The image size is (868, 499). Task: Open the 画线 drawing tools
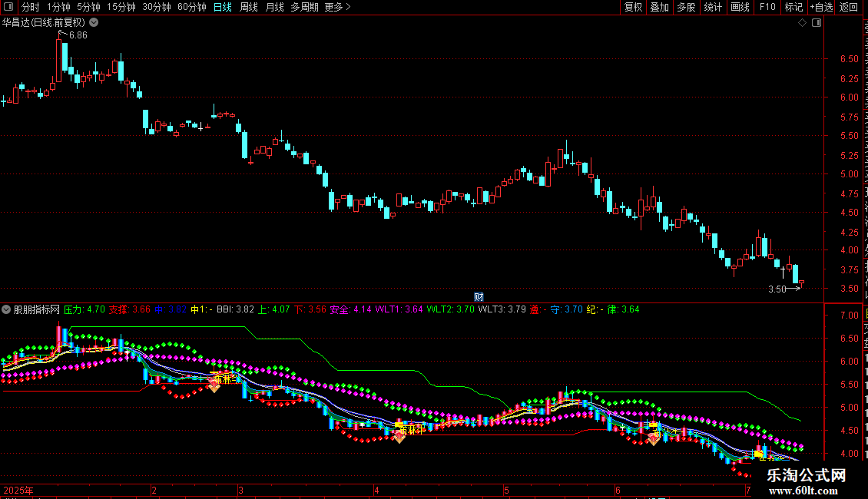[x=740, y=7]
